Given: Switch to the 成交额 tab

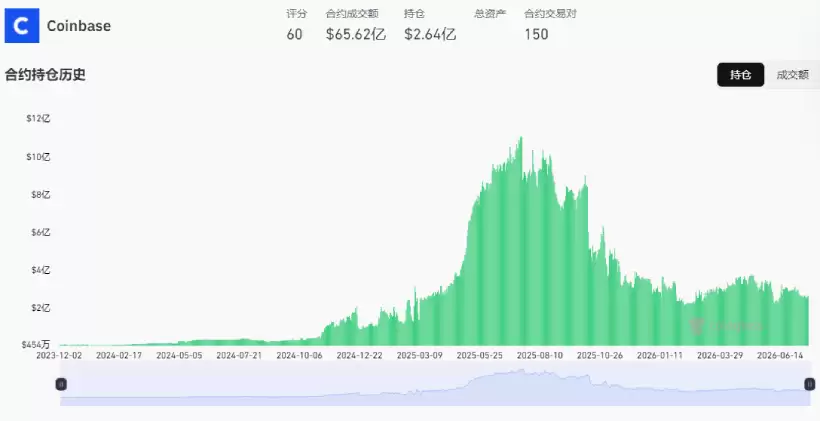Looking at the screenshot, I should click(x=792, y=75).
